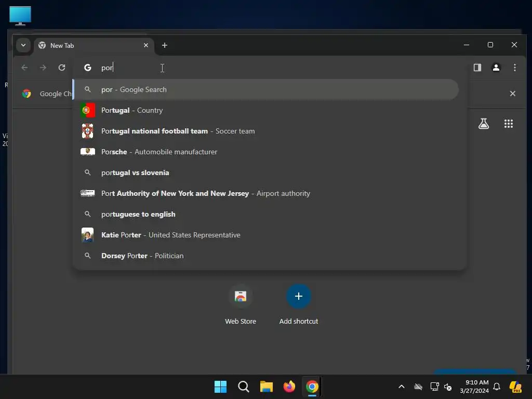532x399 pixels.
Task: Click search icon beside 'portuguese to english'
Action: coord(87,214)
